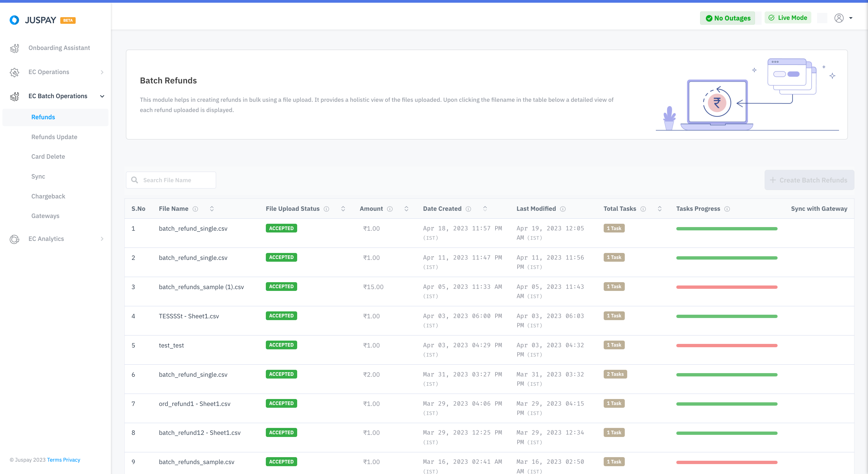Click info icon beside File Upload Status
Viewport: 868px width, 474px height.
click(326, 209)
